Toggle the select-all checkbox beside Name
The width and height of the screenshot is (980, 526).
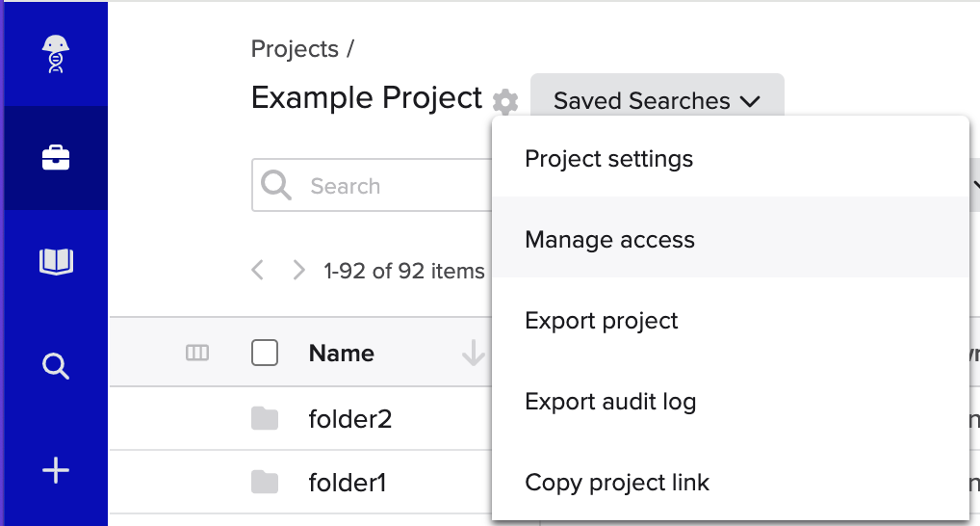point(265,354)
